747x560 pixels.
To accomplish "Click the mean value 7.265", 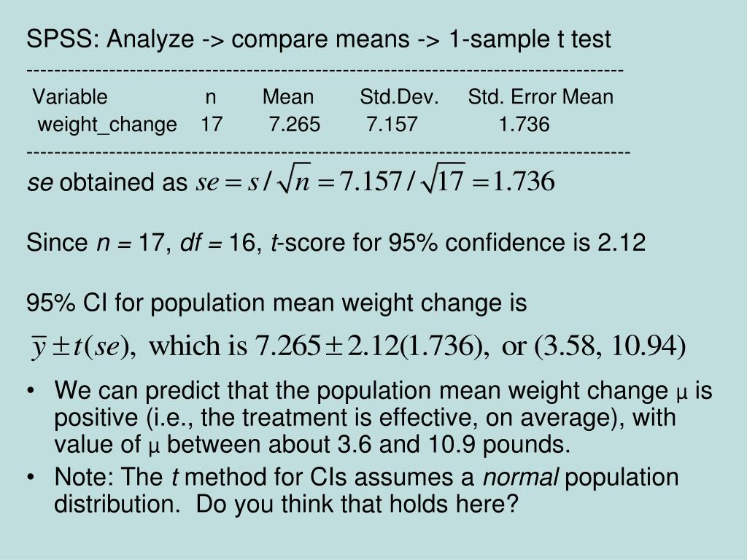I will tap(295, 124).
